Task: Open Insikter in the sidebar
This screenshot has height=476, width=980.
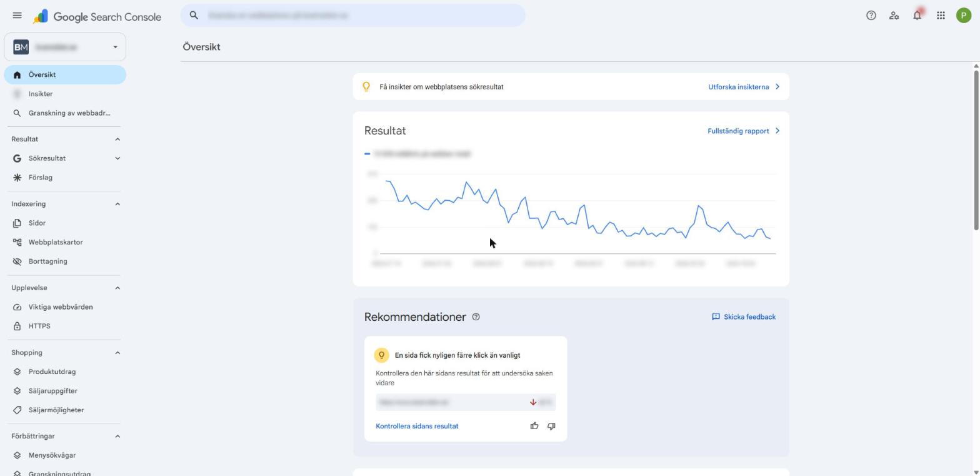Action: [x=65, y=94]
